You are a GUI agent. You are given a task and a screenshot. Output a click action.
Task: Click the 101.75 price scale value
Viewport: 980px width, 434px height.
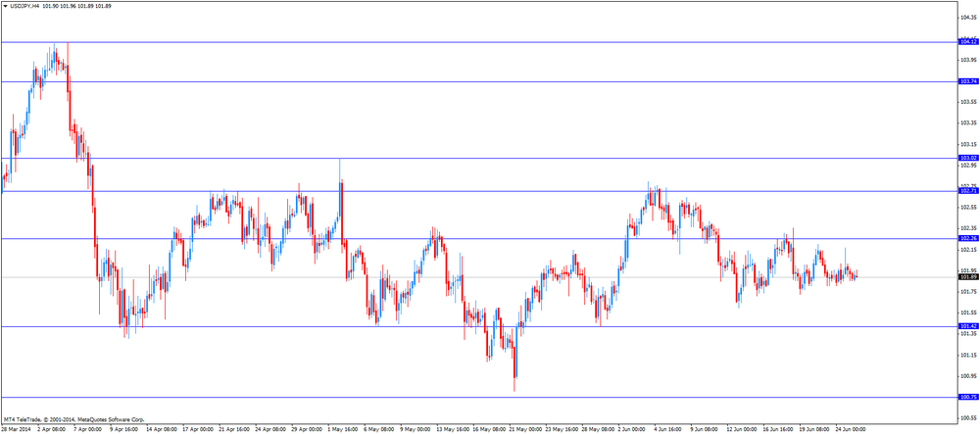pyautogui.click(x=968, y=292)
